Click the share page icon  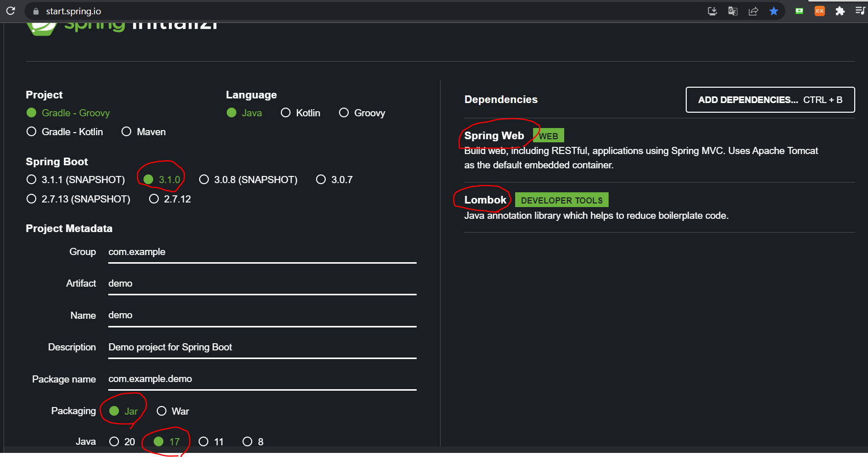753,11
